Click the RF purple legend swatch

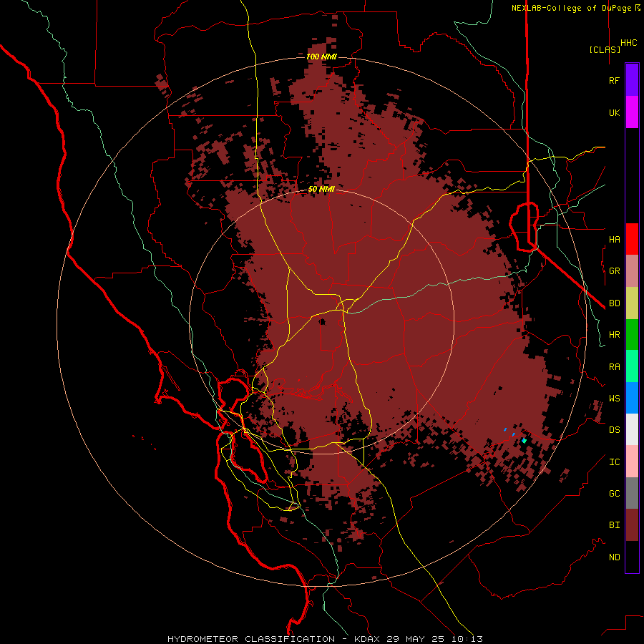[x=632, y=80]
